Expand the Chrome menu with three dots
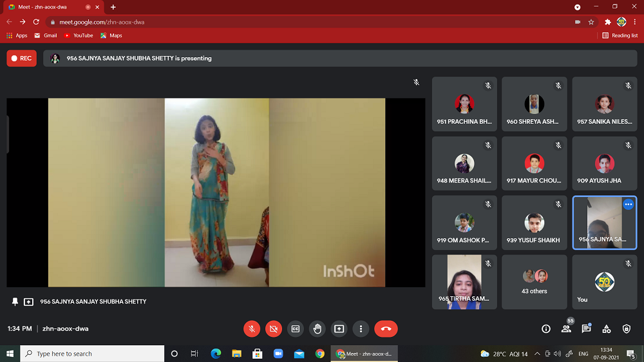This screenshot has width=644, height=362. coord(635,22)
